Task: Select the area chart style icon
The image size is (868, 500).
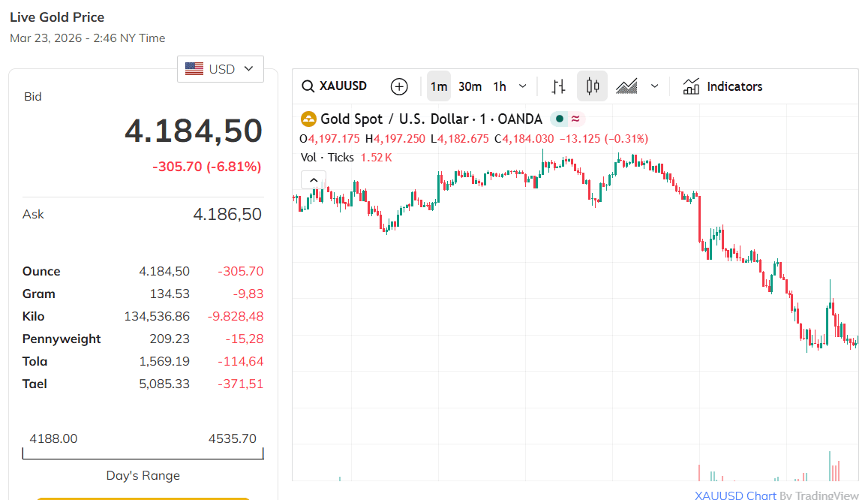Action: [x=626, y=86]
